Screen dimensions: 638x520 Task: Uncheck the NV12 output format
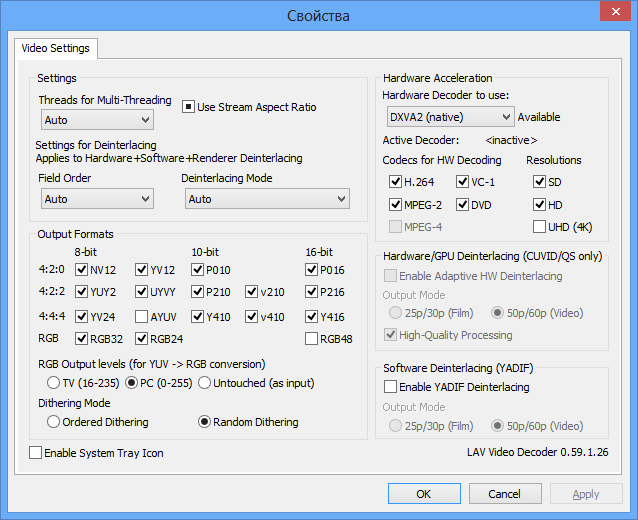click(x=82, y=270)
